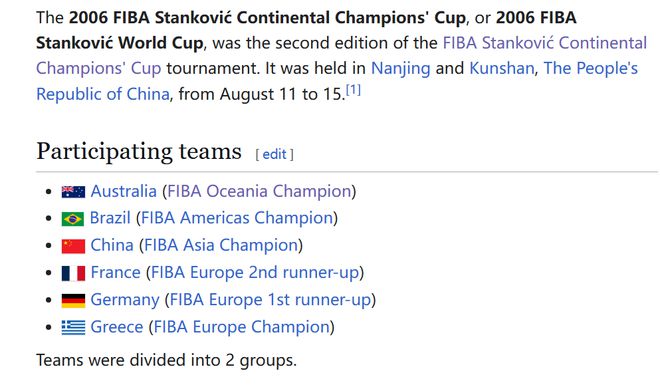Click the Brazil flag icon
660x387 pixels.
tap(73, 219)
